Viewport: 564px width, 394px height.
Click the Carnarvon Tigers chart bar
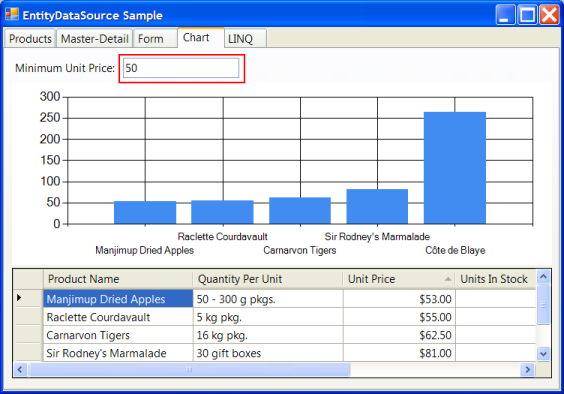[x=300, y=211]
